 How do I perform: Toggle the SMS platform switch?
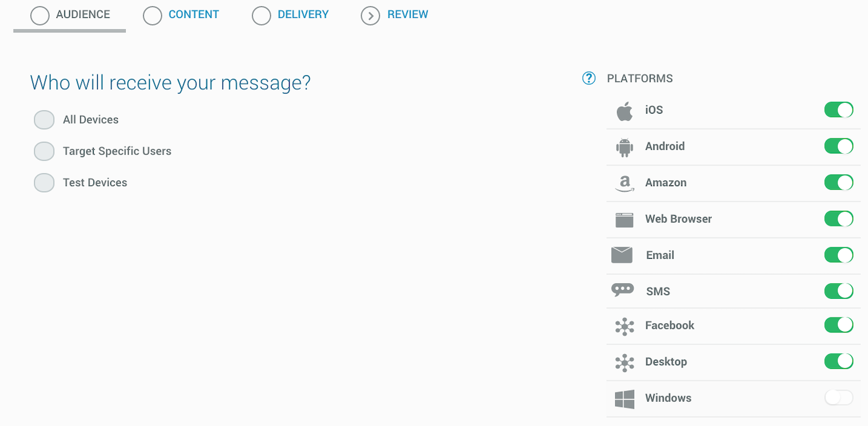pos(839,291)
